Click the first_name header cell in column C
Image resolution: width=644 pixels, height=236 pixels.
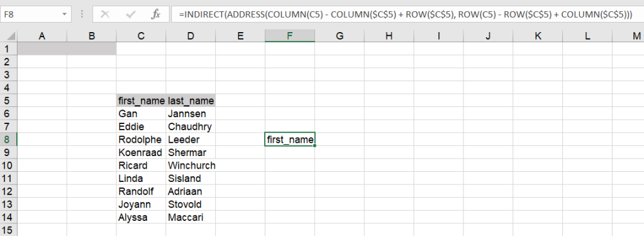point(141,100)
